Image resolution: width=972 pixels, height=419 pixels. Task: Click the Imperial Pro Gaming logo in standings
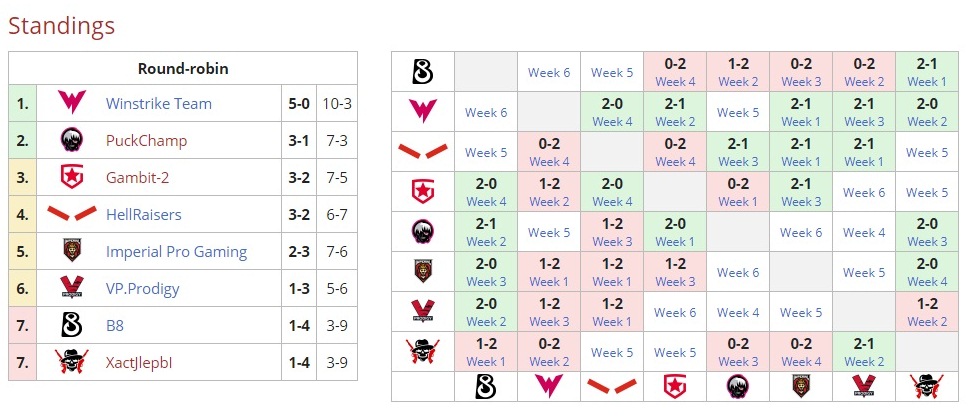point(72,251)
